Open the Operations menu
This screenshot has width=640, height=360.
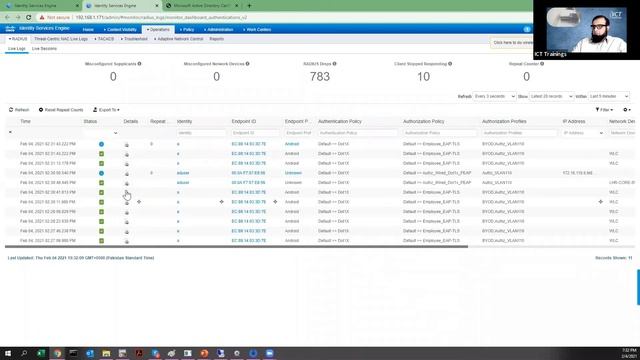(158, 30)
